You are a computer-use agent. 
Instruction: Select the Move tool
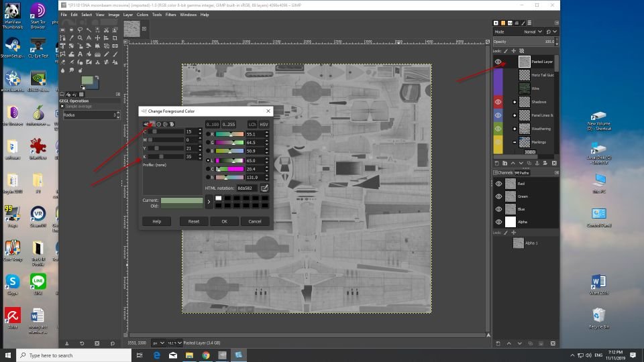pyautogui.click(x=97, y=38)
